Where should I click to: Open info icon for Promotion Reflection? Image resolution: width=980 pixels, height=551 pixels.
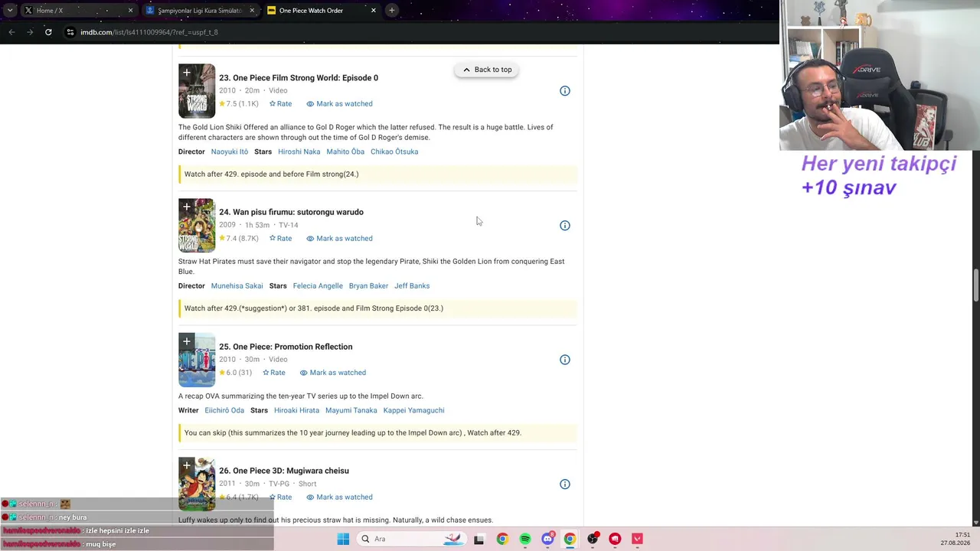pos(565,360)
